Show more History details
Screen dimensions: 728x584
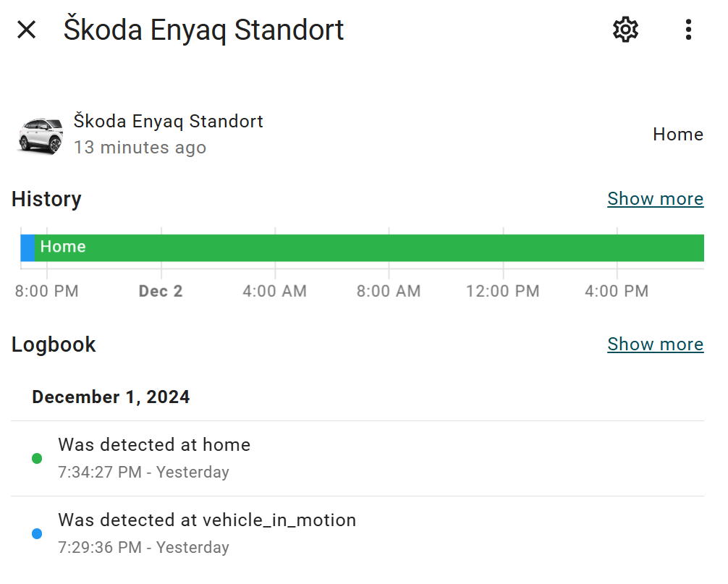[x=655, y=199]
